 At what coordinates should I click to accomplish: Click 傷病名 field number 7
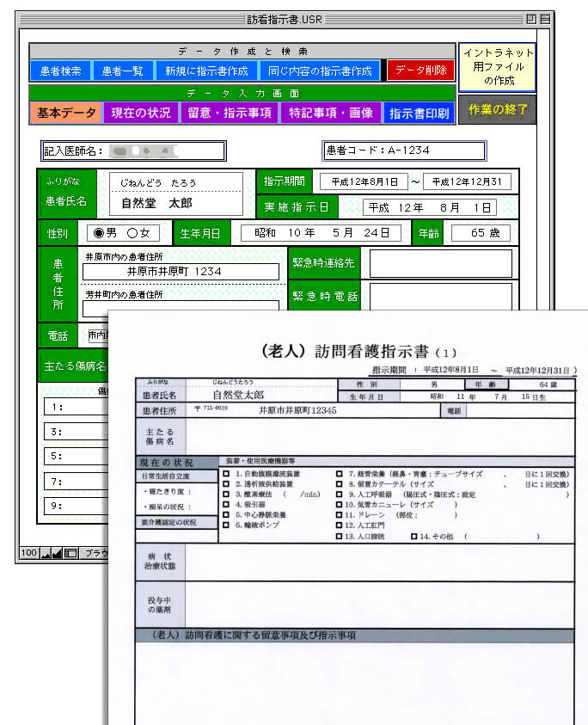pyautogui.click(x=77, y=482)
